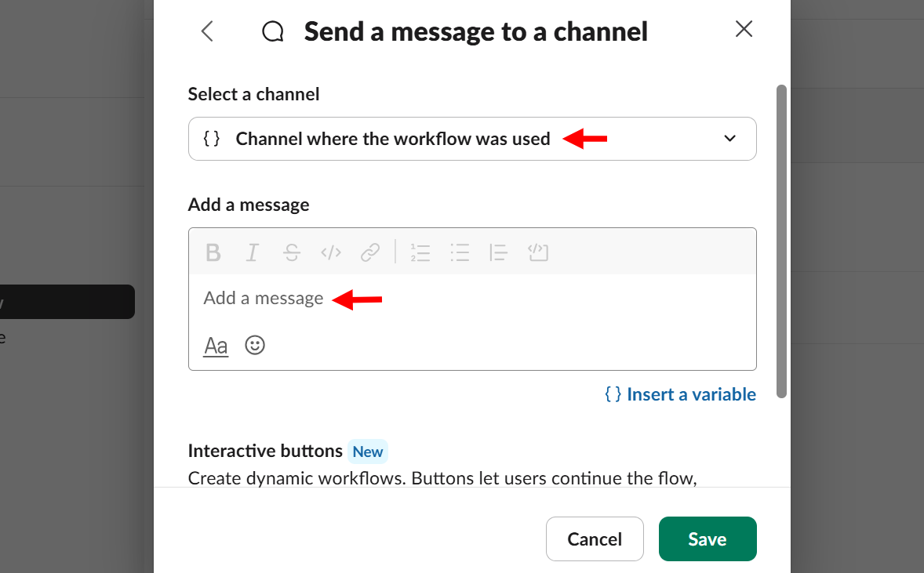Viewport: 924px width, 573px height.
Task: Apply italic formatting to the message
Action: click(x=252, y=252)
